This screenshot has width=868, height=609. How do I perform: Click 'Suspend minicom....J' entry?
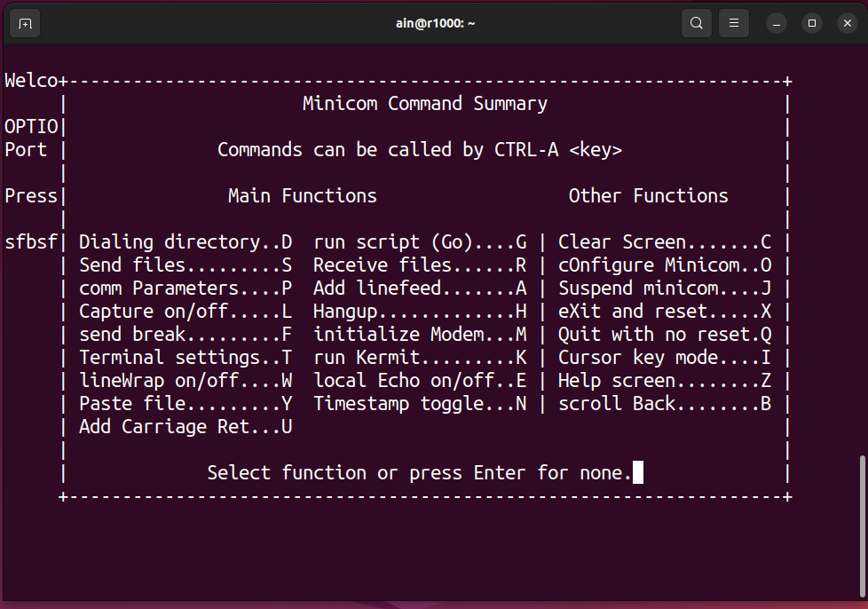(x=665, y=289)
